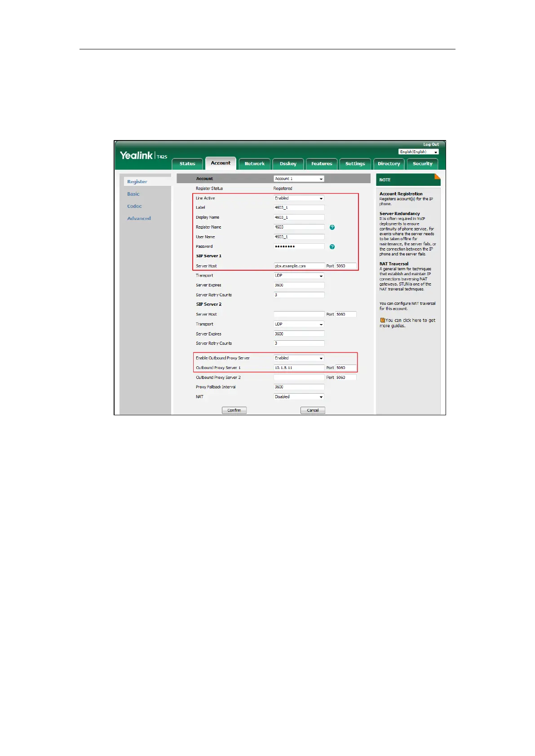The image size is (535, 756).
Task: Open the Line Active dropdown
Action: (x=299, y=198)
